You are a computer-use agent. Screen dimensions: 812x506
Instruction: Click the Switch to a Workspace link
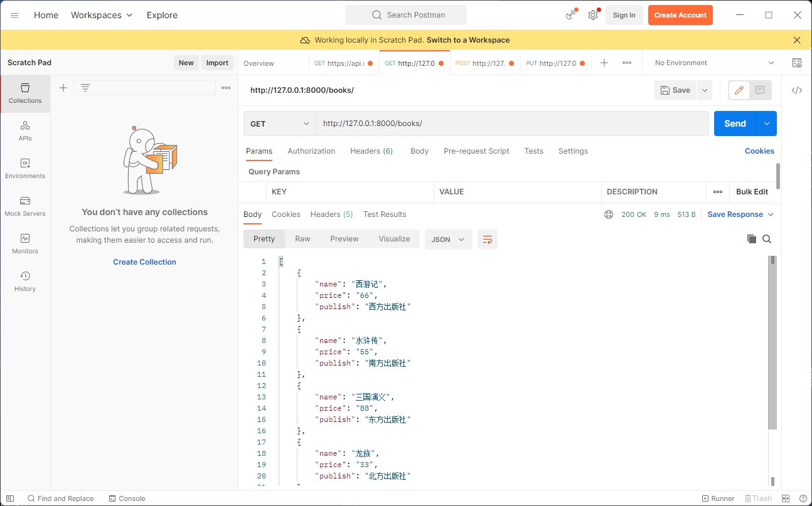[468, 40]
